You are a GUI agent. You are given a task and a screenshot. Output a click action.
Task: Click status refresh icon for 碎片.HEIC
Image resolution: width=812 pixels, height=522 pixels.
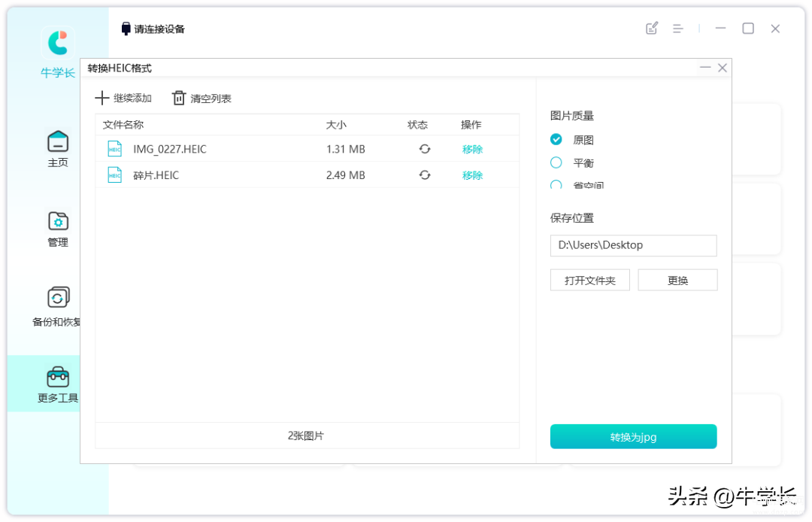coord(425,175)
